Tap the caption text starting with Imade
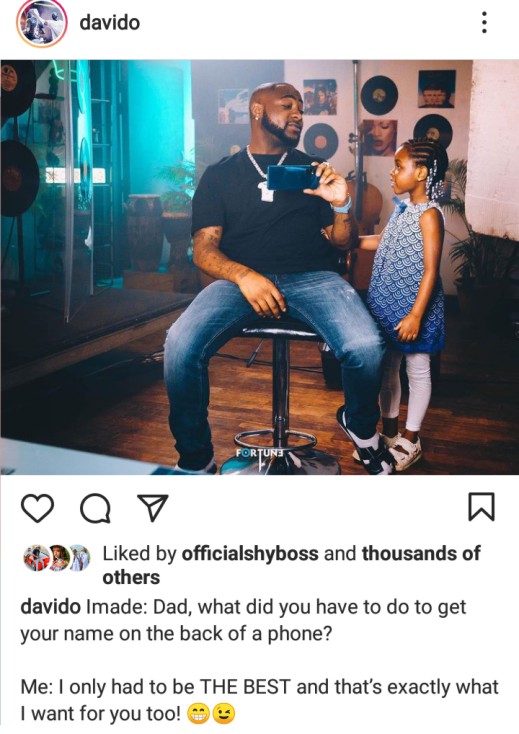The height and width of the screenshot is (734, 519). (243, 620)
